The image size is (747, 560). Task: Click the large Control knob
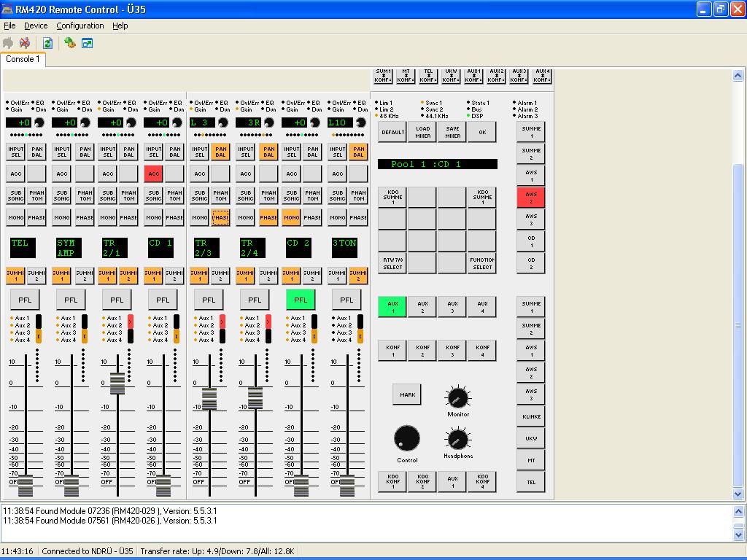tap(407, 438)
